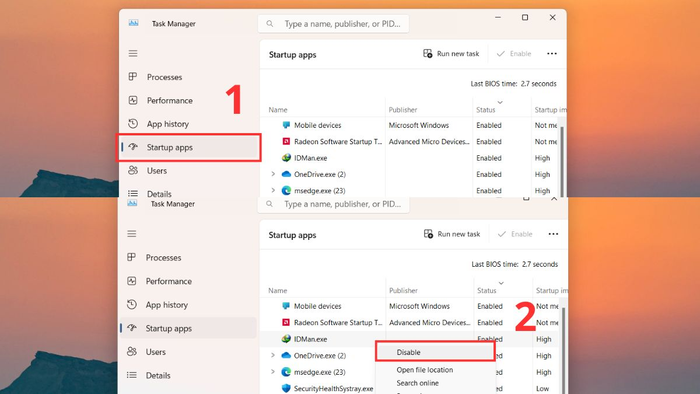Viewport: 700px width, 394px height.
Task: Click the lower list vertical scrollbar
Action: [x=563, y=350]
